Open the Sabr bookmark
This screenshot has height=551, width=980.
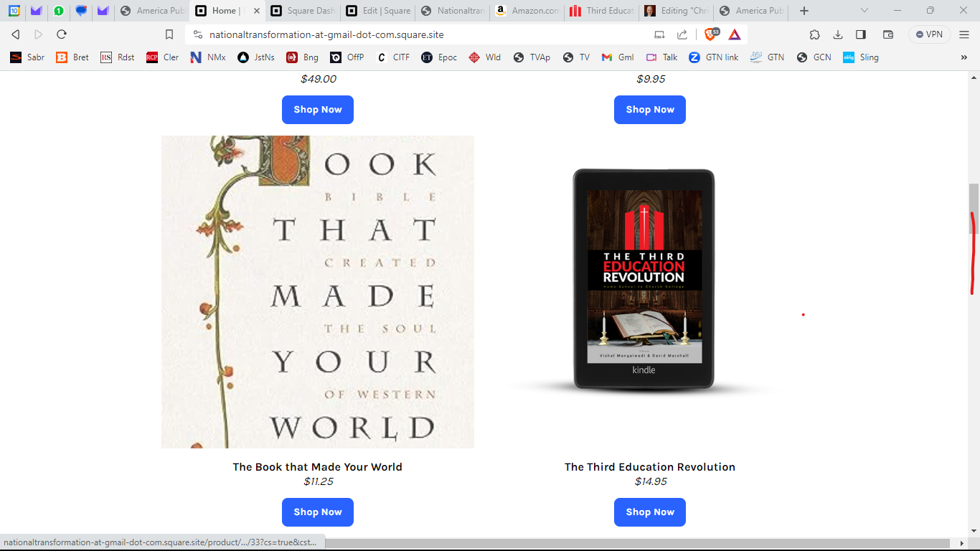(27, 57)
